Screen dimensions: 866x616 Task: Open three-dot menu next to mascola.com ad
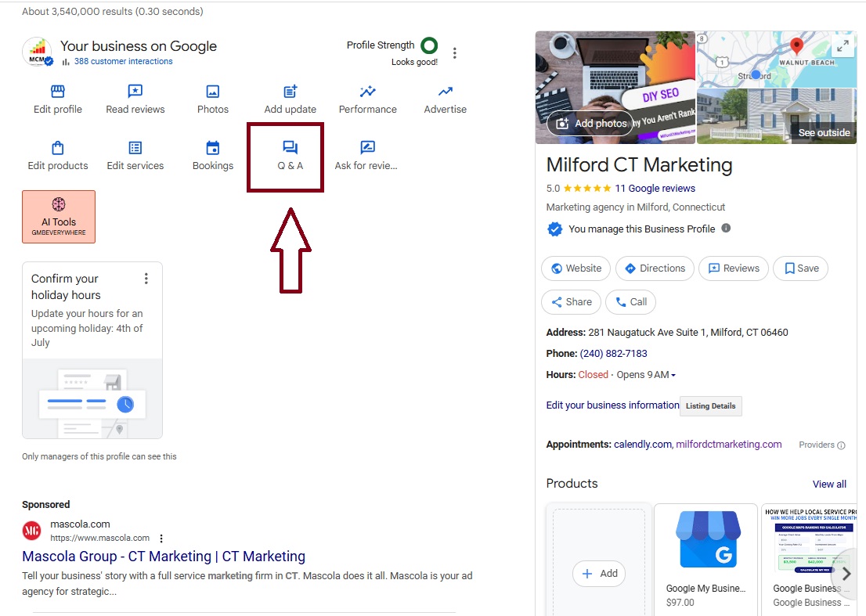coord(161,539)
